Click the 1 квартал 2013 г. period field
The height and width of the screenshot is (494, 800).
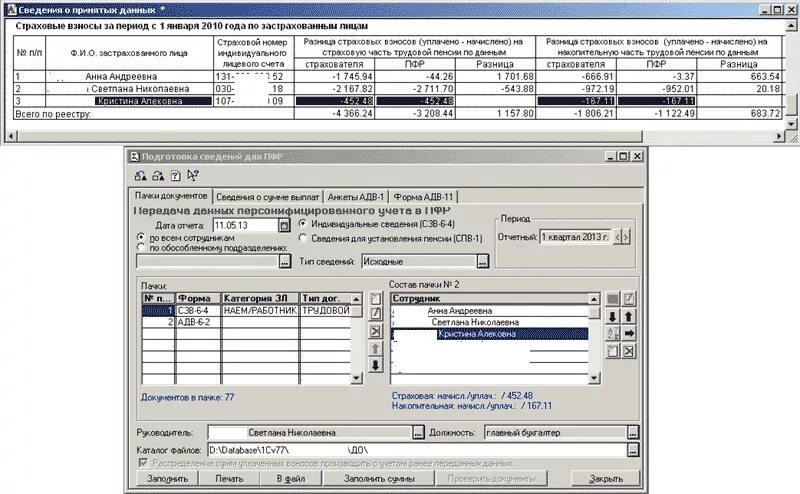click(x=576, y=237)
